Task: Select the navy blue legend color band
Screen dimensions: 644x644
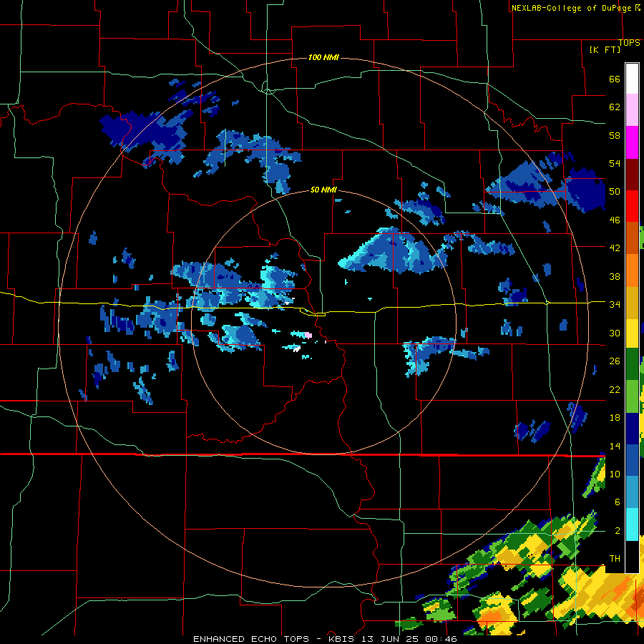Action: tap(632, 429)
